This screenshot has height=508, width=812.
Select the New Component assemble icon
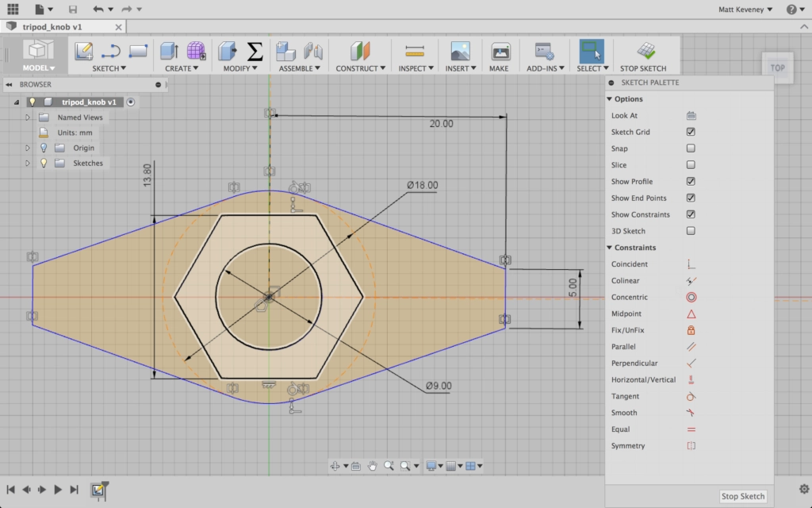(285, 51)
